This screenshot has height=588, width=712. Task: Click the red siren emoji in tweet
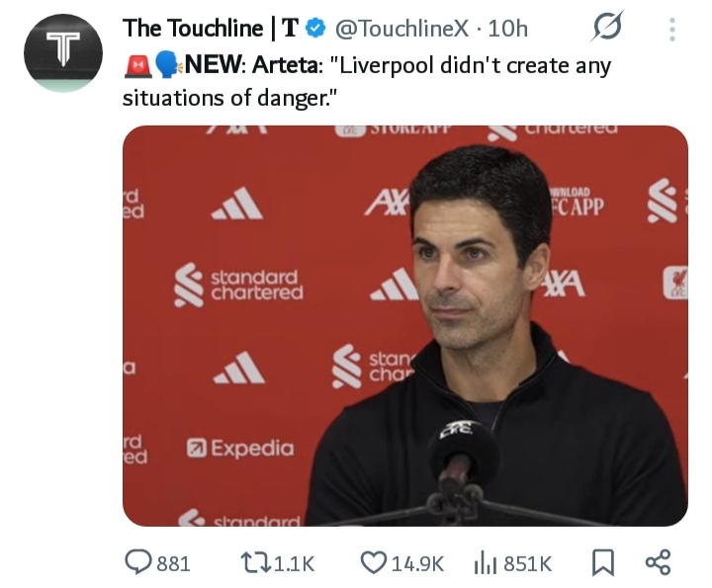(137, 66)
